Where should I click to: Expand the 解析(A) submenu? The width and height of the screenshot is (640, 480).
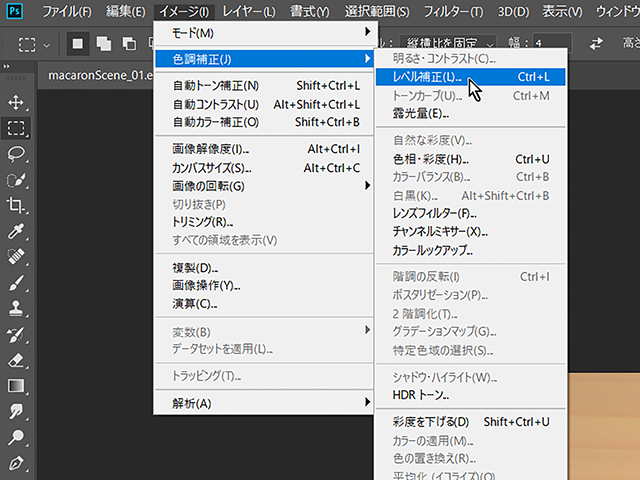[x=264, y=403]
